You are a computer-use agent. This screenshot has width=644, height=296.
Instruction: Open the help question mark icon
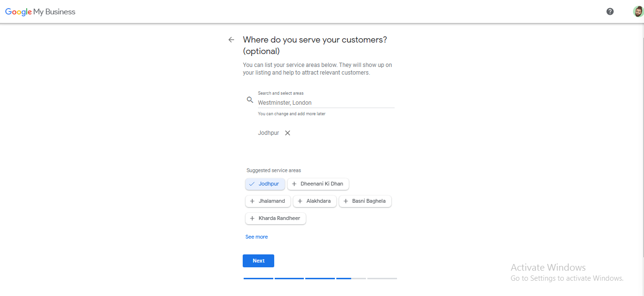point(610,11)
